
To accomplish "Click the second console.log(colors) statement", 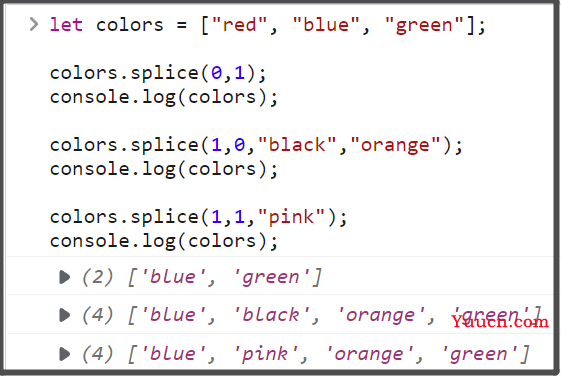I will [164, 170].
